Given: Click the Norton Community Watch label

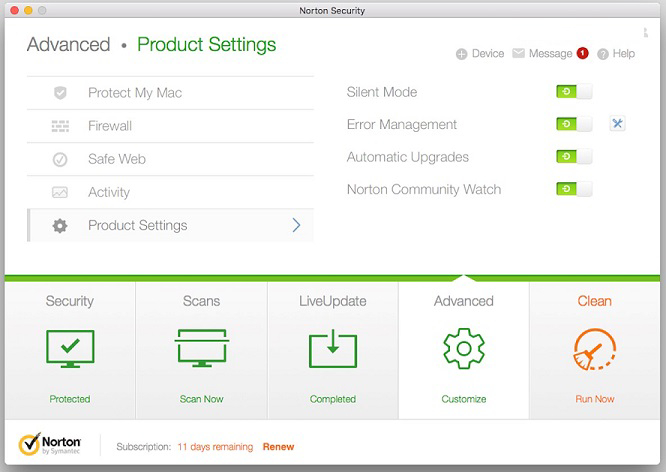Looking at the screenshot, I should click(424, 189).
